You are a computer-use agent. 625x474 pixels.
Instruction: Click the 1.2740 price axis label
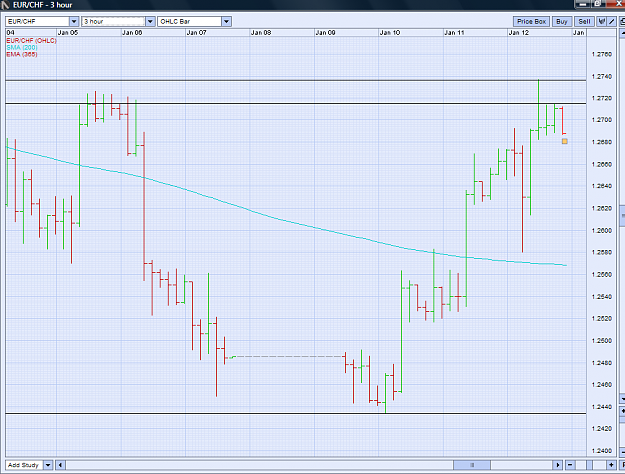click(x=602, y=76)
